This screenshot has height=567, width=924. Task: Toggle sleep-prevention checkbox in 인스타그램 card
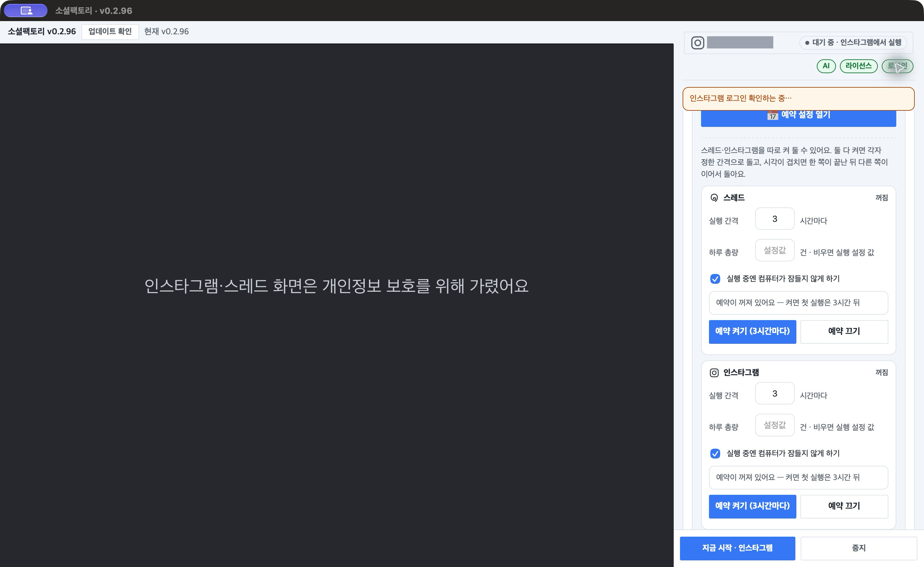click(x=715, y=453)
